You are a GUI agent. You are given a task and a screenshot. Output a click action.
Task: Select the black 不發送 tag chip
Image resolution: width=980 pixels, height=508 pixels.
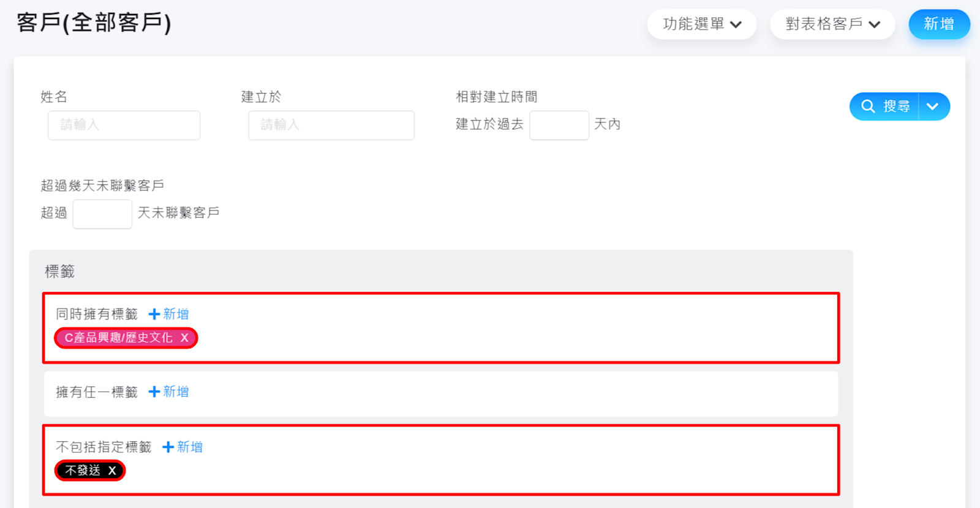(83, 471)
